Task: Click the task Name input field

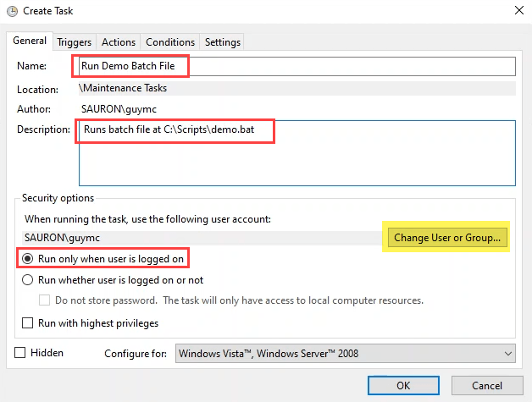Action: 296,66
